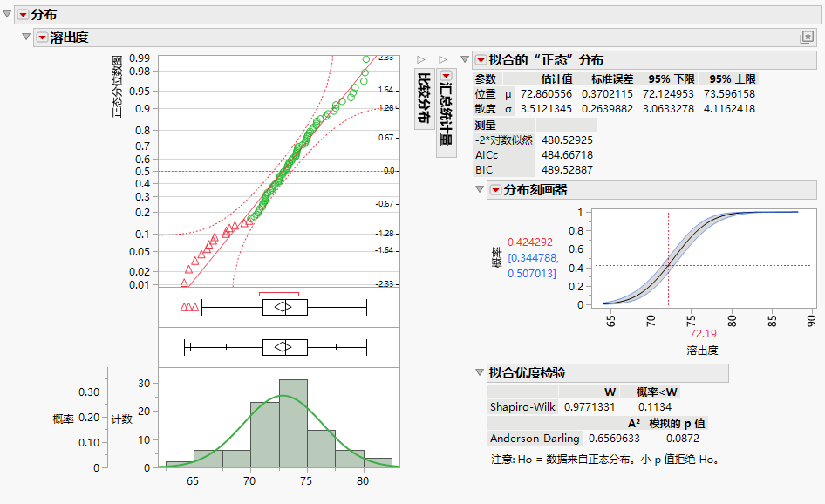Collapse the 分布刻画器 section triangle
The image size is (825, 504).
pyautogui.click(x=480, y=189)
